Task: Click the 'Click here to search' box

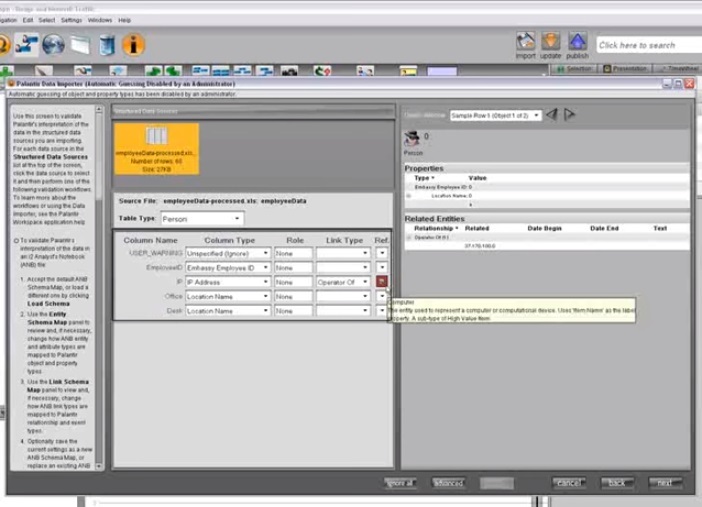Action: 649,45
